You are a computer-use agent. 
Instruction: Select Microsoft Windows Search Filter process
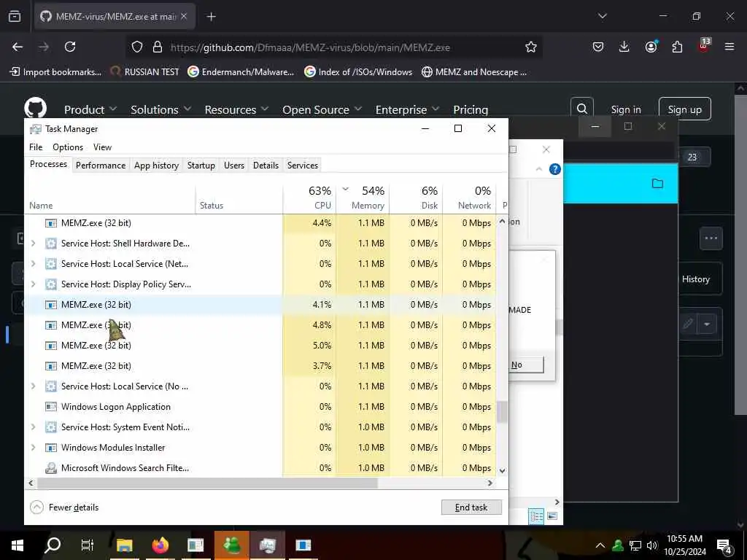click(260, 468)
